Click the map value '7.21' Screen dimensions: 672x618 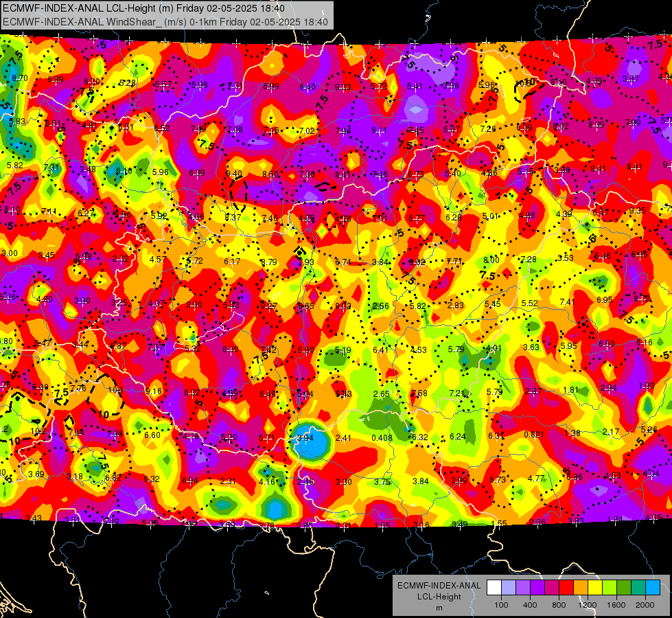click(457, 393)
